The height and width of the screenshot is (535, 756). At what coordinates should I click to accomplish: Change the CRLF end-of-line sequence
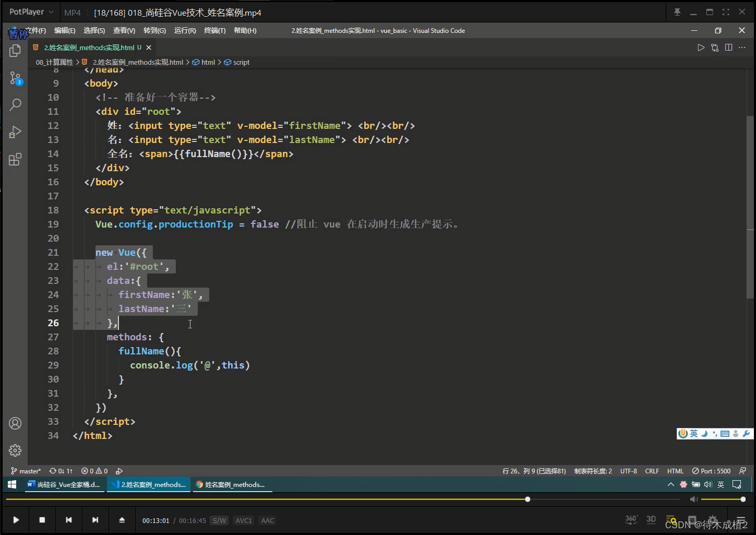tap(652, 471)
